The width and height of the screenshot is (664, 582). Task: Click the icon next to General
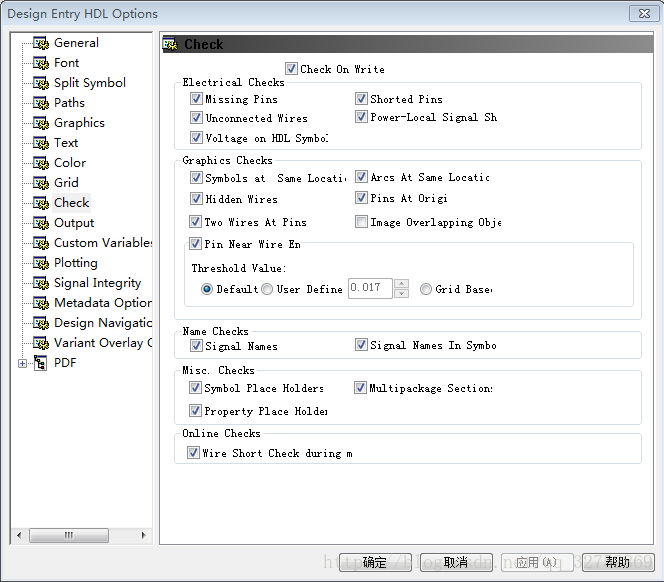[41, 43]
